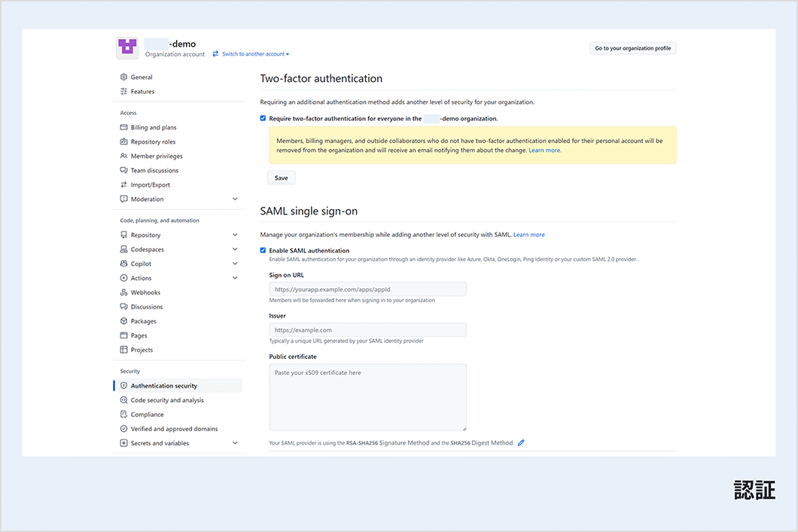Open Member privileges settings
The height and width of the screenshot is (532, 798).
pos(157,157)
